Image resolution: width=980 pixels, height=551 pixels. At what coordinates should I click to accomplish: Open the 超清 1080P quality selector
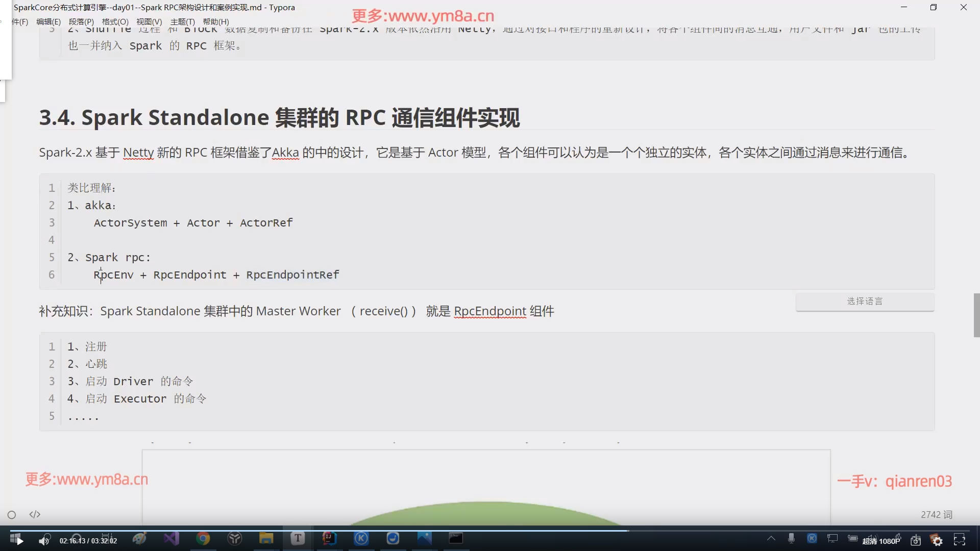(881, 540)
